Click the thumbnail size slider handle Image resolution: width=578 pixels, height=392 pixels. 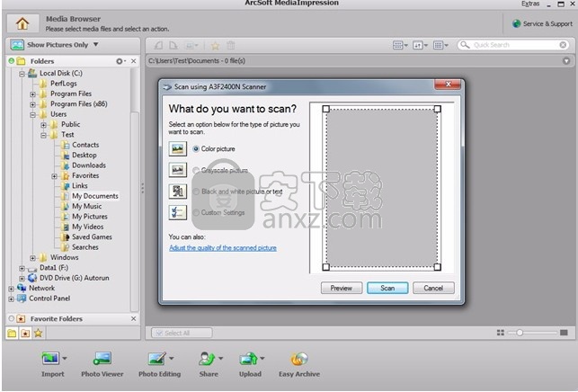point(520,333)
